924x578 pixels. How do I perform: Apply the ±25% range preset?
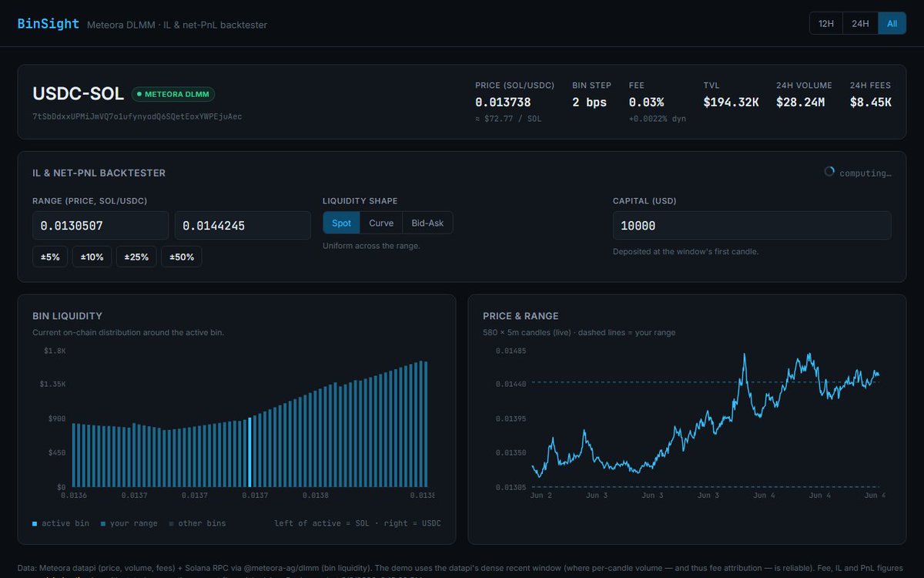click(x=137, y=257)
